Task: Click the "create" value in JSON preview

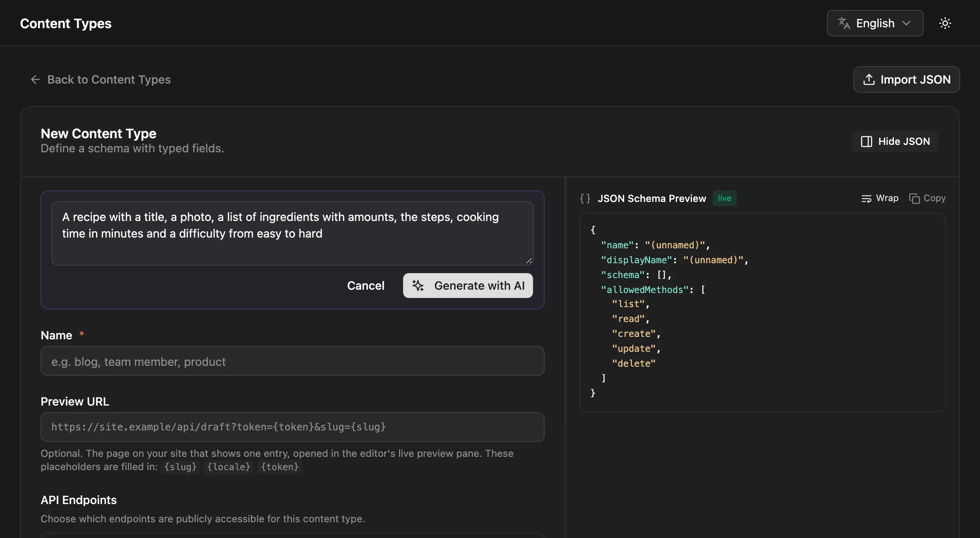Action: [634, 334]
